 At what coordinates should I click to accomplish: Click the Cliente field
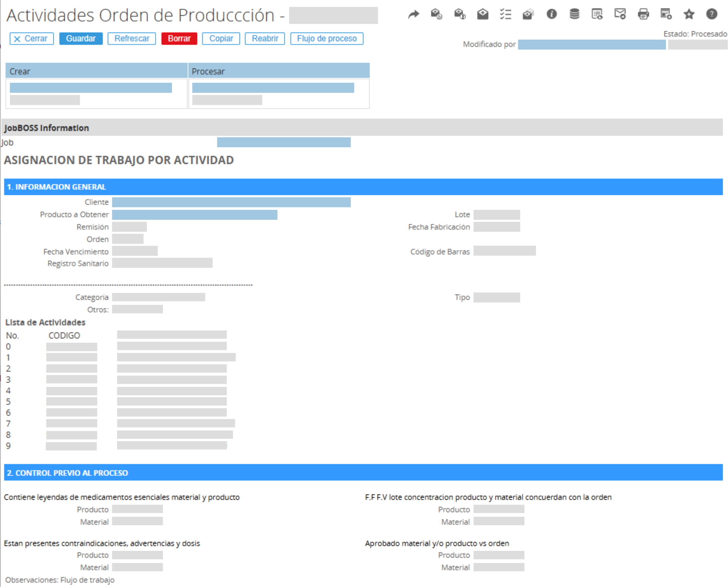[x=231, y=202]
